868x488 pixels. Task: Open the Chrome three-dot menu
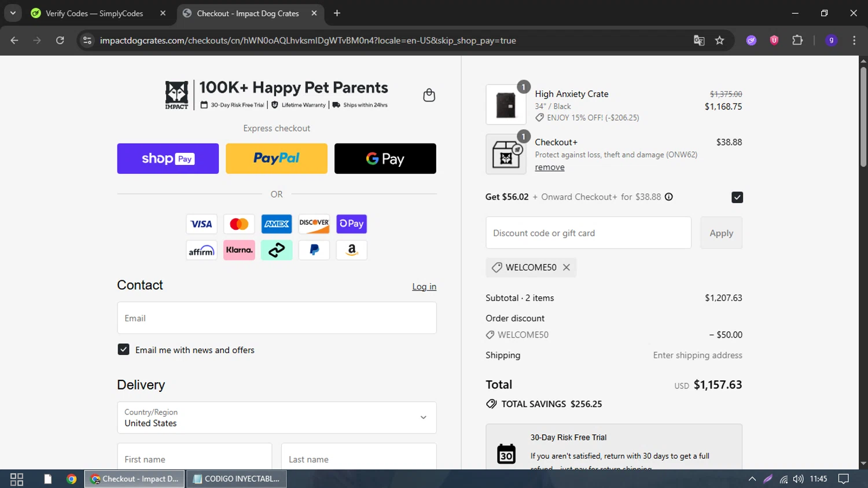tap(854, 41)
